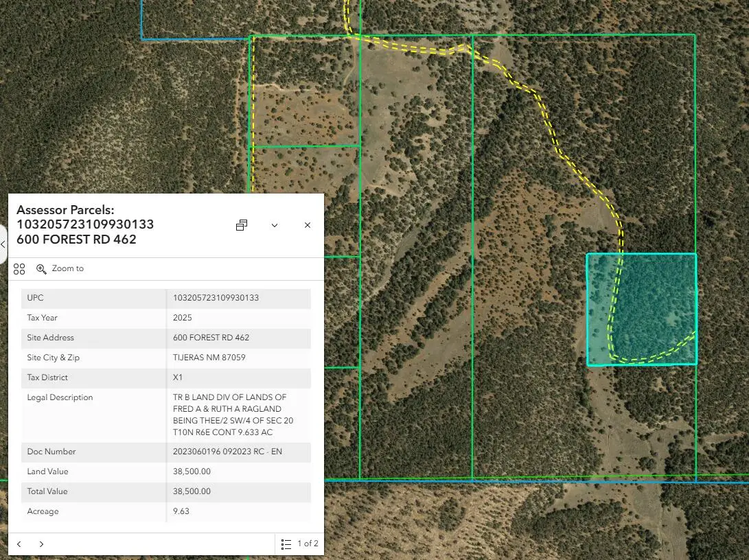The width and height of the screenshot is (749, 560).
Task: Click Zoom to for this parcel
Action: [x=67, y=268]
